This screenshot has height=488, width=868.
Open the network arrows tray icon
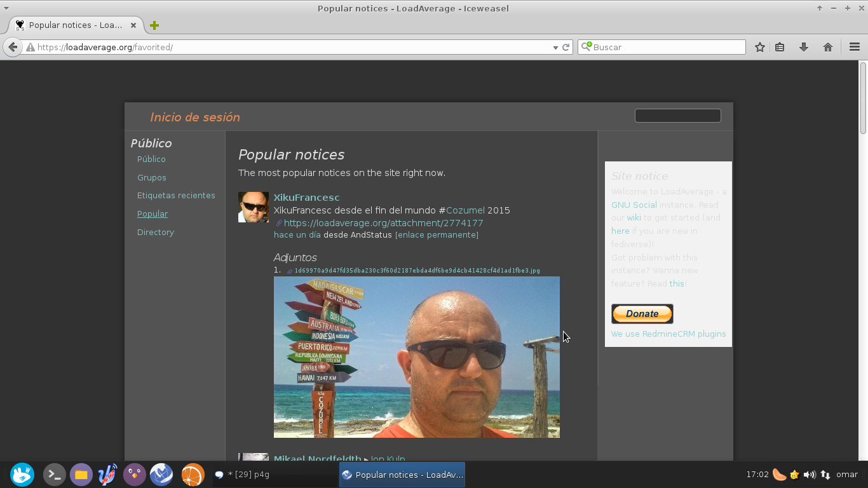tap(825, 475)
